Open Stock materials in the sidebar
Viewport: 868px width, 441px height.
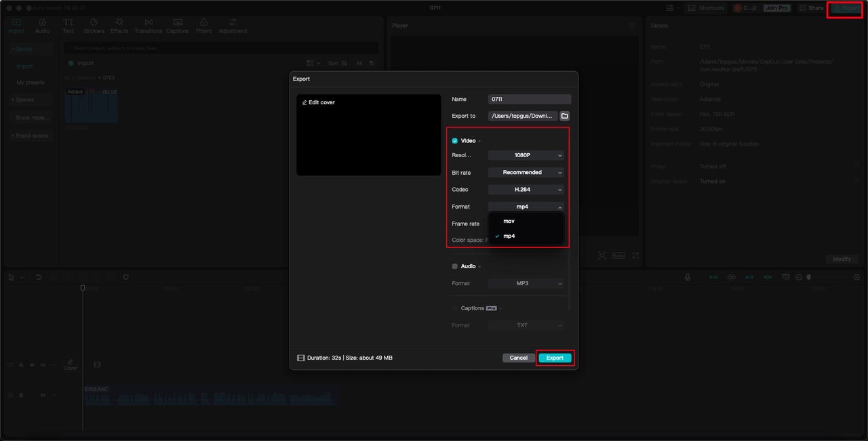pos(31,118)
